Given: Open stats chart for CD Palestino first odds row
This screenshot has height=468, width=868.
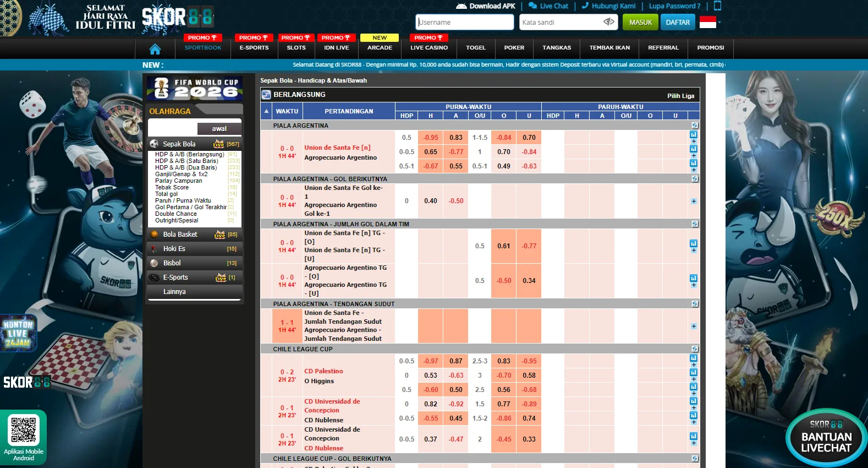Looking at the screenshot, I should (694, 358).
